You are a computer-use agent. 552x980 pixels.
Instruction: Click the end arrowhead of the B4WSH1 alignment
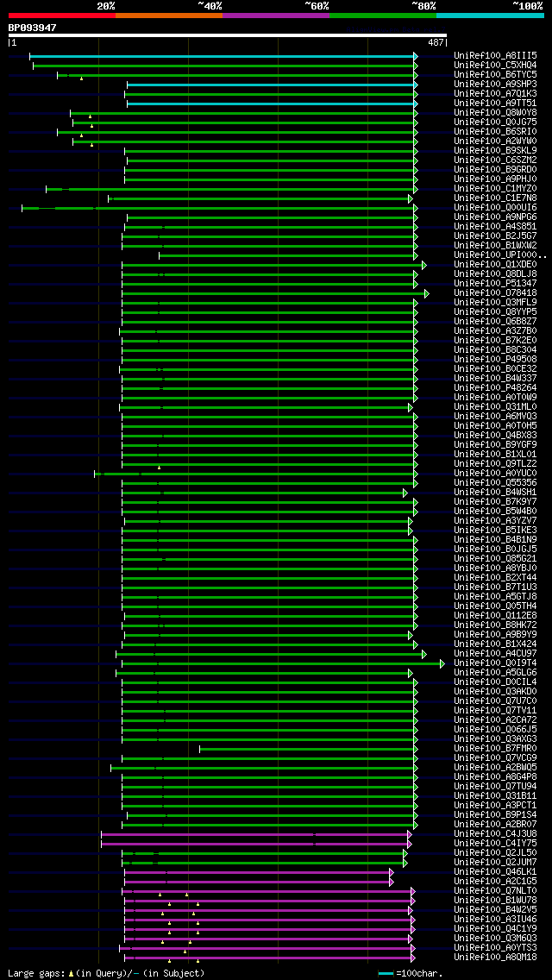[x=405, y=493]
